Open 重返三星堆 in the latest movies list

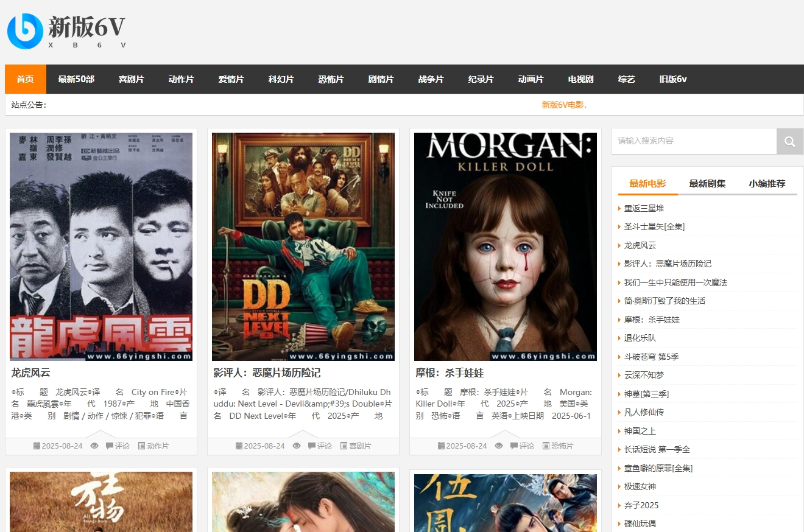point(644,208)
